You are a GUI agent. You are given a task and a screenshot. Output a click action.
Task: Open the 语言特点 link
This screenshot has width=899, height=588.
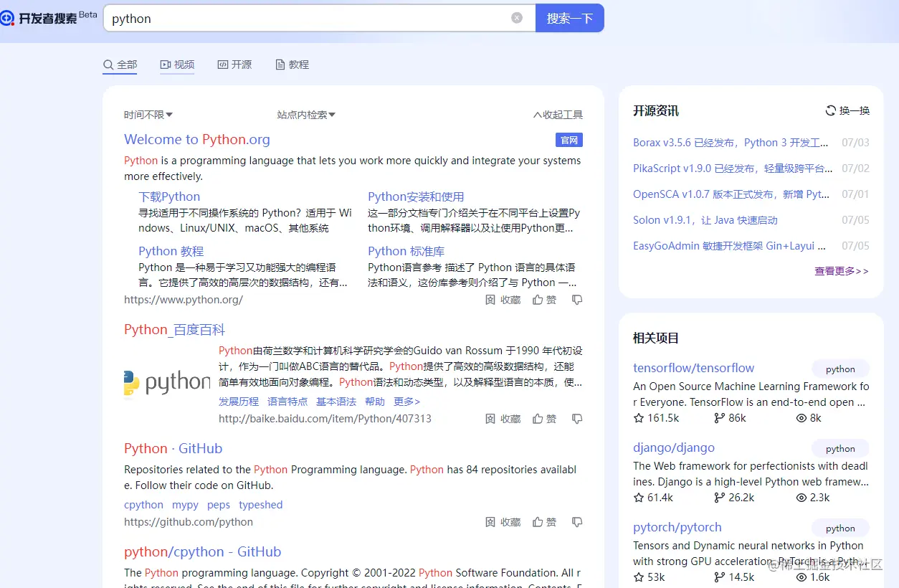[287, 402]
